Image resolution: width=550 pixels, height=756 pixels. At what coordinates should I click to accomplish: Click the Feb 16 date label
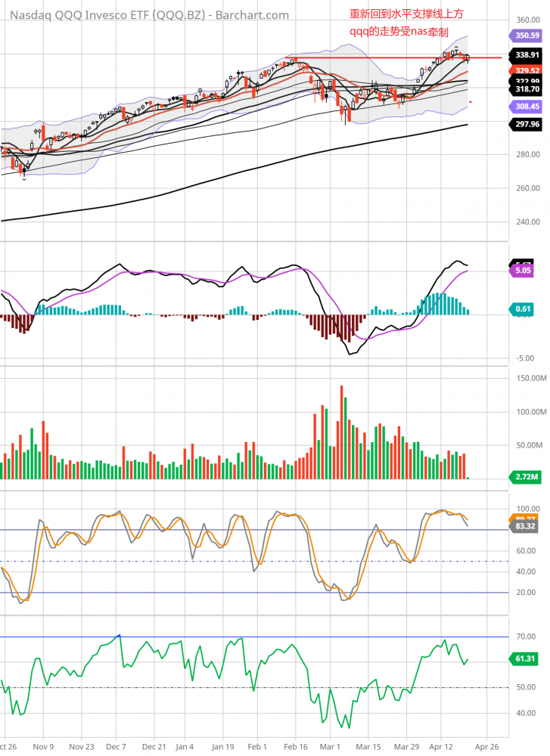click(295, 746)
